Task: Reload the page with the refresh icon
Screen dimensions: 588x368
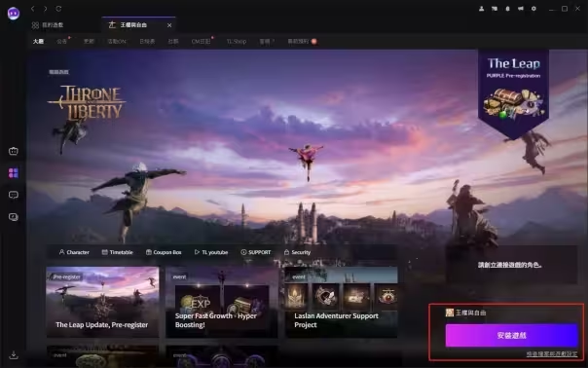Action: [58, 8]
